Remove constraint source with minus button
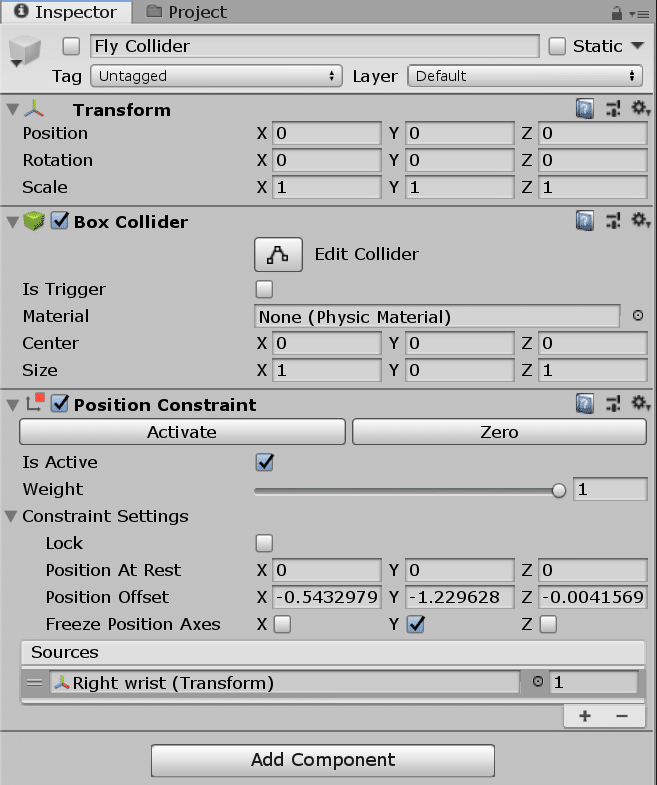 pos(622,716)
